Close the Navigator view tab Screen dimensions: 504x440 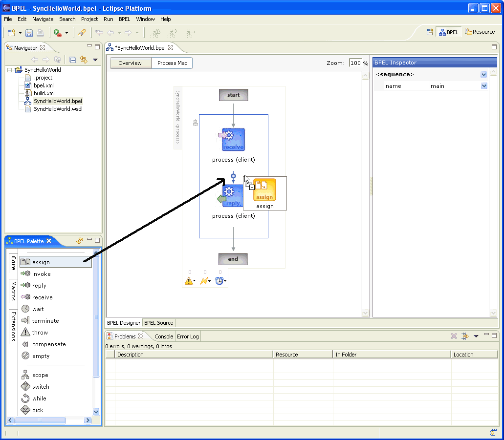(x=43, y=47)
